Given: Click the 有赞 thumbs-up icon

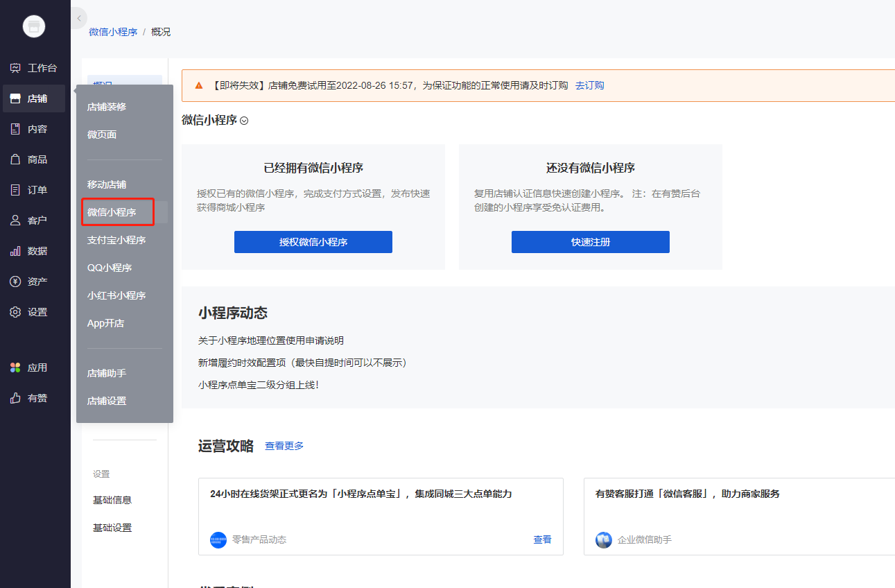Looking at the screenshot, I should (x=15, y=398).
